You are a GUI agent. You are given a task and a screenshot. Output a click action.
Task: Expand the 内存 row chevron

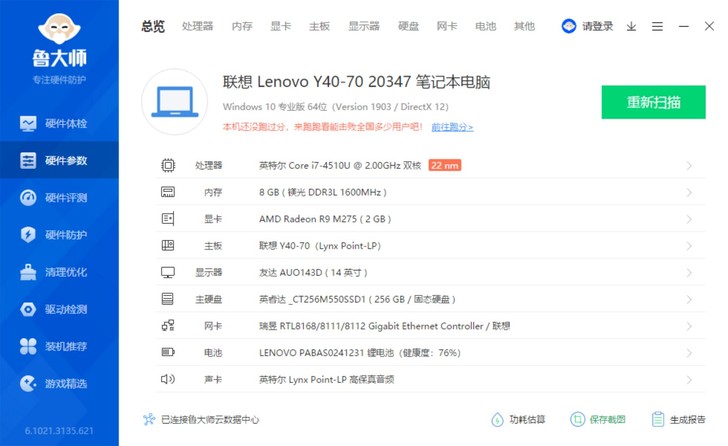pos(689,193)
